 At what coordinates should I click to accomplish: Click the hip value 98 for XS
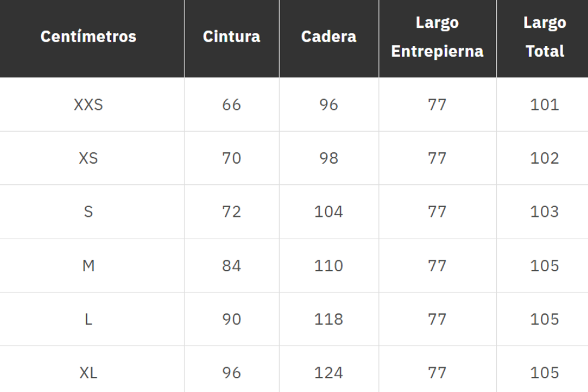tap(328, 158)
